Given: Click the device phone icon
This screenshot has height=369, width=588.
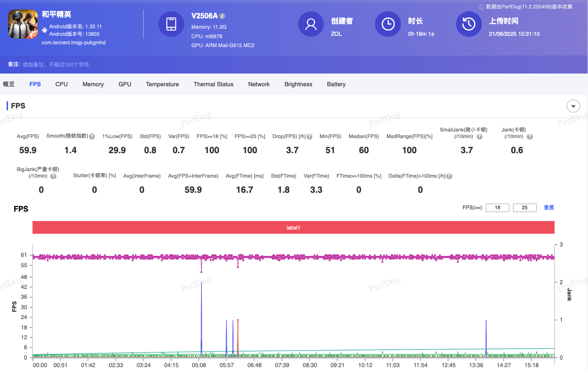Looking at the screenshot, I should (x=171, y=24).
